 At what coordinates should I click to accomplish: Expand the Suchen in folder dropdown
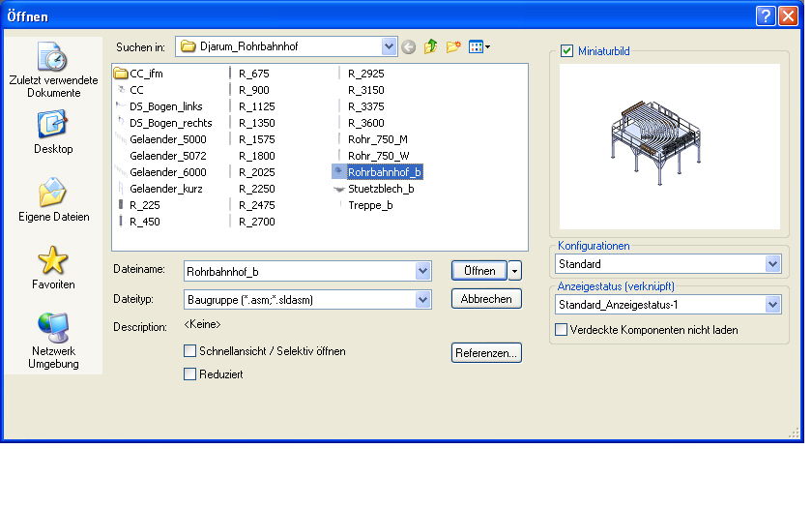tap(389, 46)
